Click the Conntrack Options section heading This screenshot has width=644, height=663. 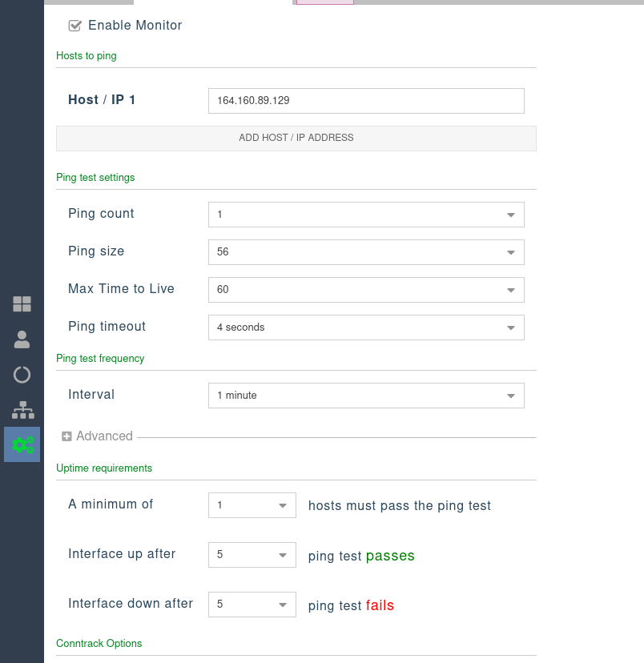tap(99, 643)
